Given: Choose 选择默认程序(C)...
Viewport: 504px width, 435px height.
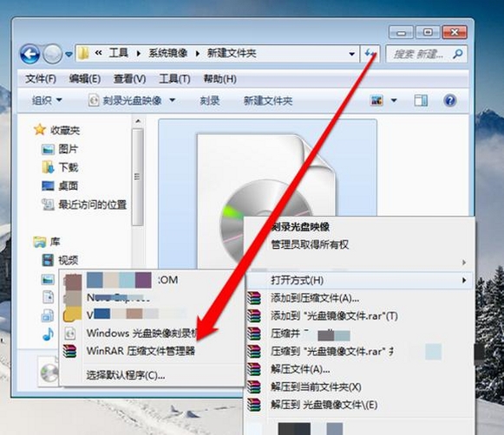Looking at the screenshot, I should tap(126, 375).
